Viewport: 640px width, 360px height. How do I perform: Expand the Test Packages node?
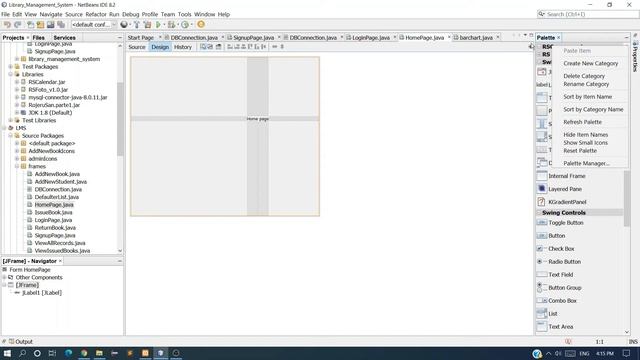coord(11,67)
